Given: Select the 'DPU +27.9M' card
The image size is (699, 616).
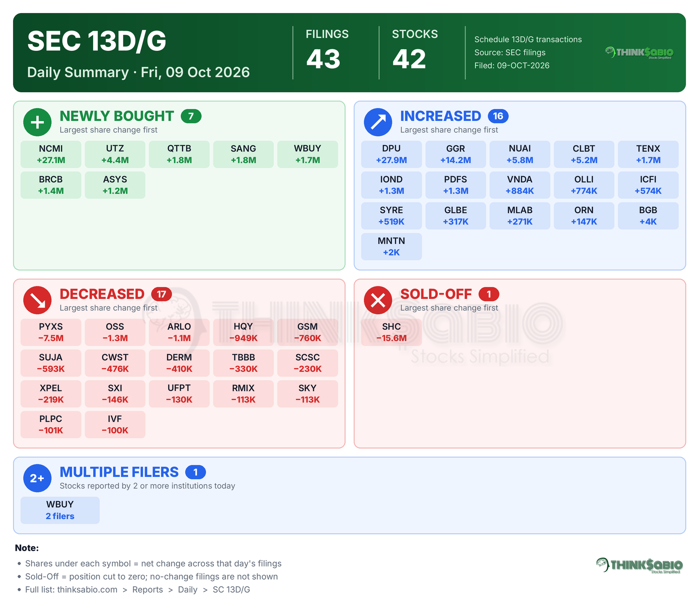Looking at the screenshot, I should click(391, 154).
